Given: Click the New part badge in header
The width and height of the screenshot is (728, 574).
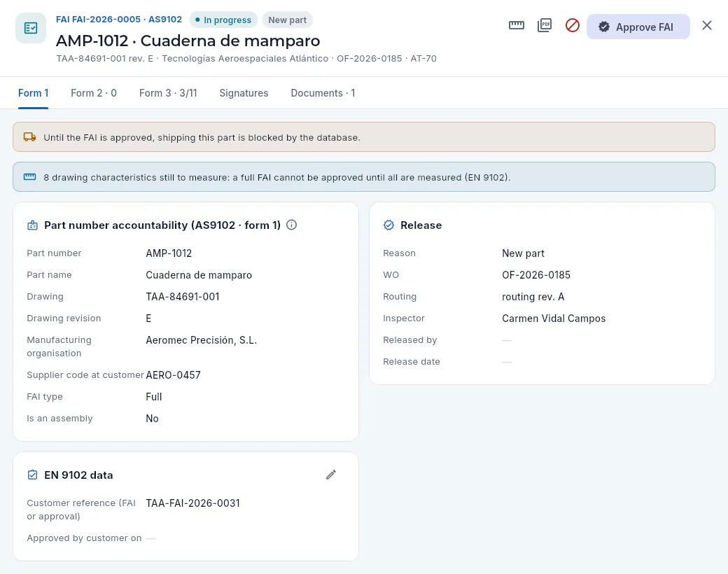Looking at the screenshot, I should 288,20.
